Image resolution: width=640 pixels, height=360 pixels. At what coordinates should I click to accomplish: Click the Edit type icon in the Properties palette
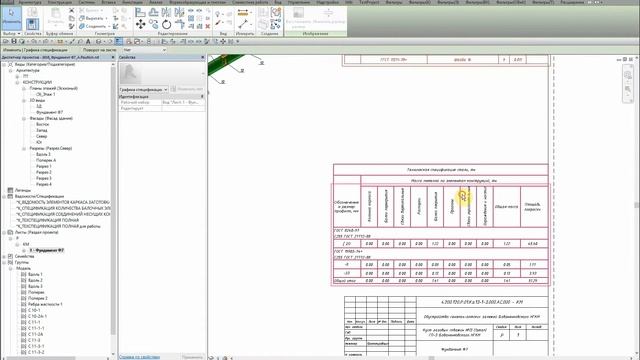pyautogui.click(x=174, y=89)
